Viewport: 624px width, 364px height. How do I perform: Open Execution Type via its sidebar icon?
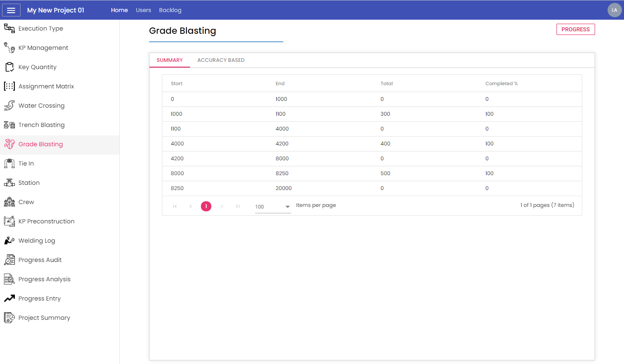coord(9,28)
